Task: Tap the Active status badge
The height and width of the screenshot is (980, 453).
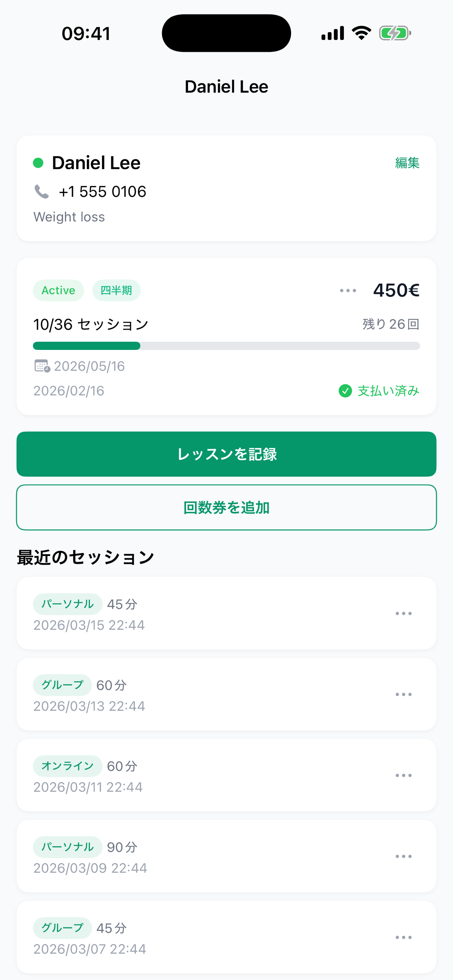Action: (x=58, y=291)
